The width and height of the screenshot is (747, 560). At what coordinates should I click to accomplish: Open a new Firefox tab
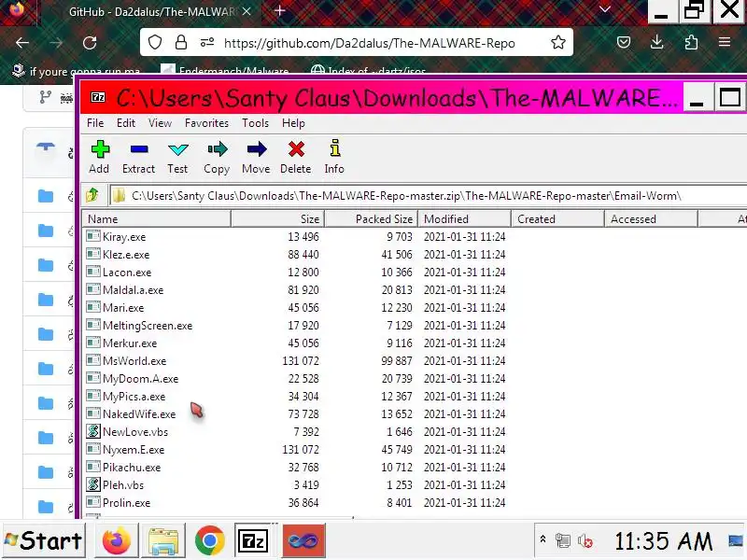click(x=279, y=11)
